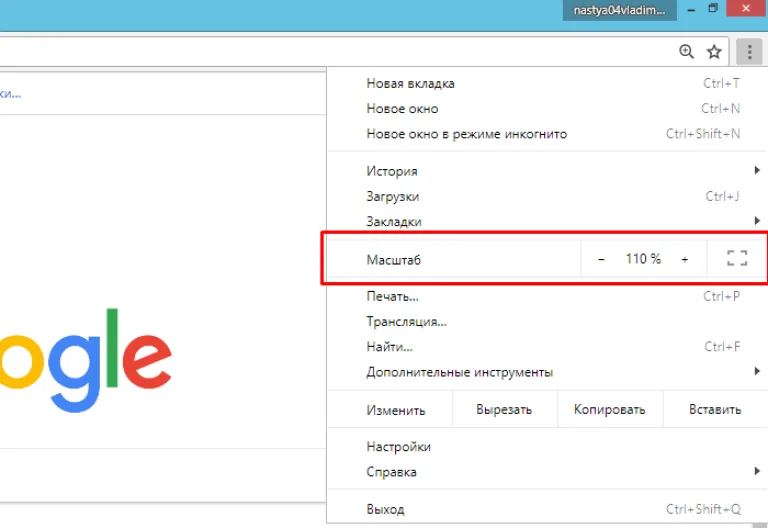This screenshot has height=528, width=768.
Task: Open Новая вкладка menu item
Action: [548, 83]
